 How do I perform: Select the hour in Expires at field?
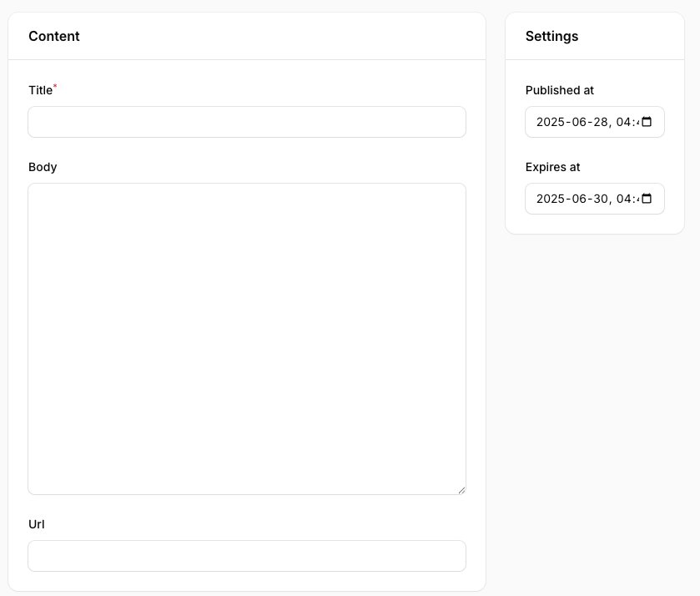(624, 199)
